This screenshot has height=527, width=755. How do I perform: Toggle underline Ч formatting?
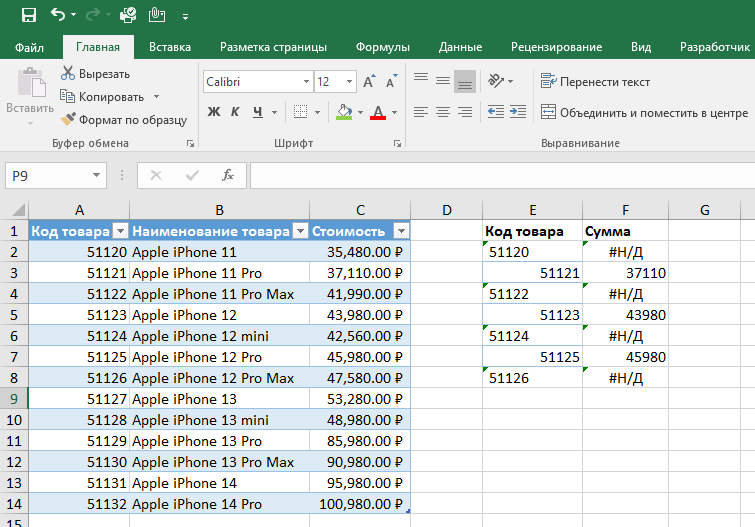pos(258,112)
